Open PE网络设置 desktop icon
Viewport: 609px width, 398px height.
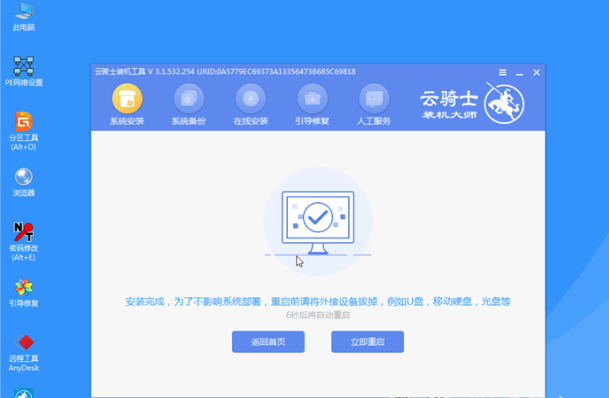click(24, 71)
